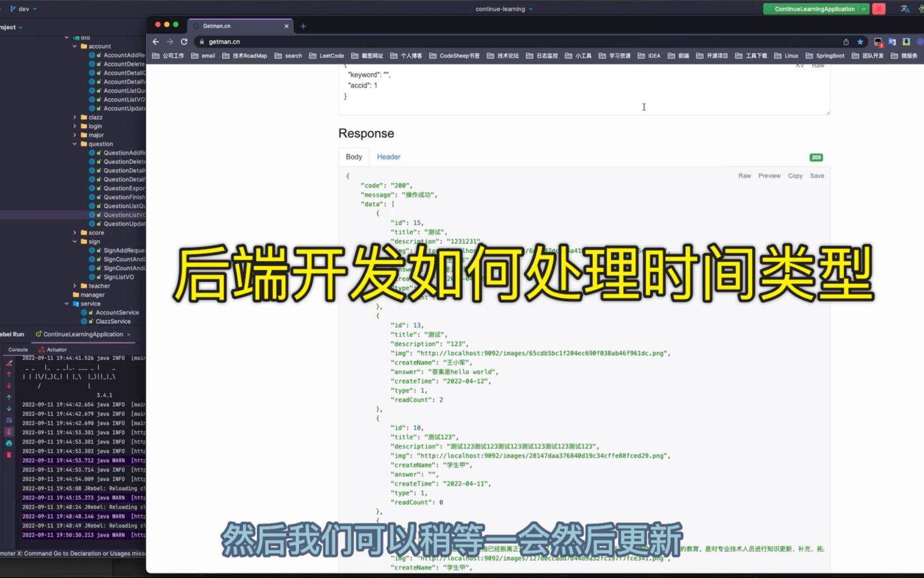Open the extension with red badge 2
The image size is (924, 578).
pyautogui.click(x=878, y=42)
